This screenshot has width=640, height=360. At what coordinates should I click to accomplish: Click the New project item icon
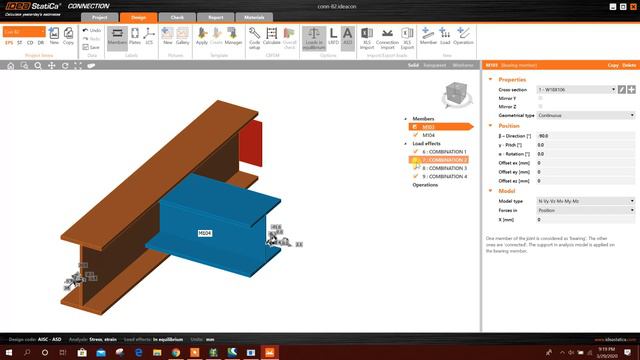click(54, 36)
